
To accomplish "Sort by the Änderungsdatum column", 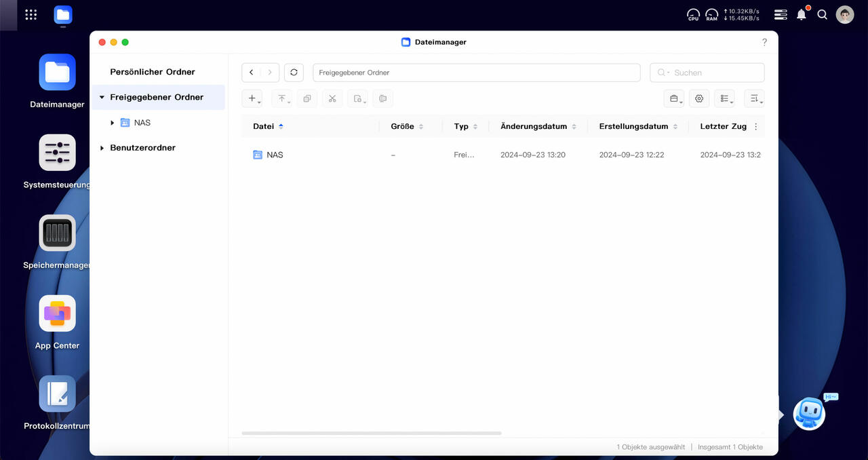I will (538, 126).
